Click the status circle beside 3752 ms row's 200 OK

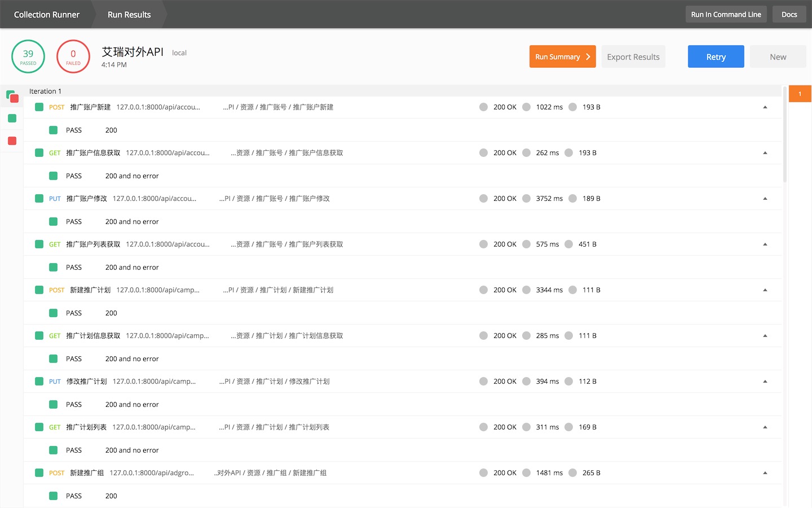click(483, 198)
